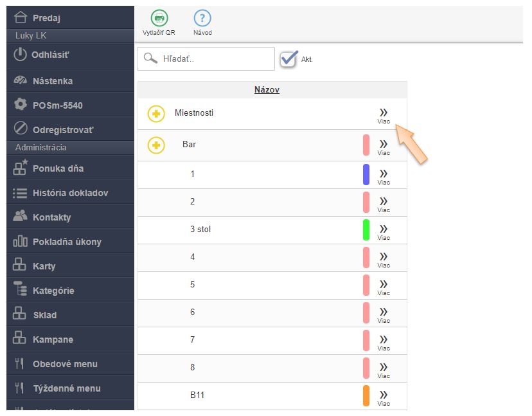532x416 pixels.
Task: Open História dokladov menu item
Action: coord(70,193)
